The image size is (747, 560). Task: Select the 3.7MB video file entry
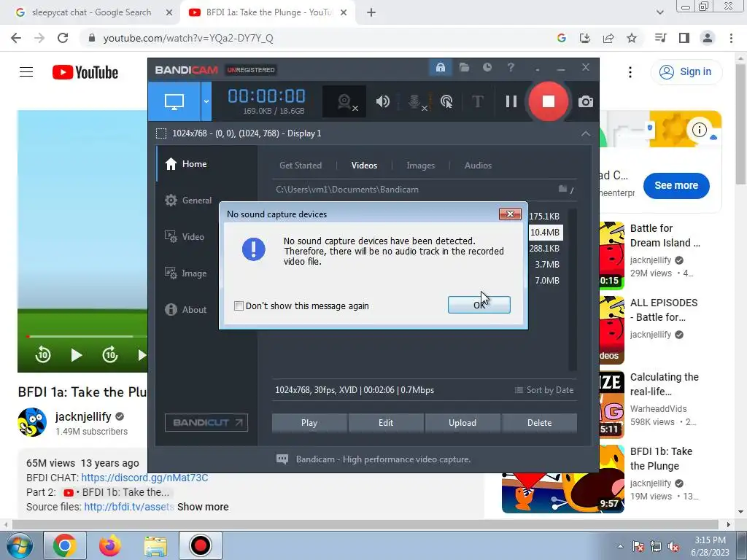(546, 264)
